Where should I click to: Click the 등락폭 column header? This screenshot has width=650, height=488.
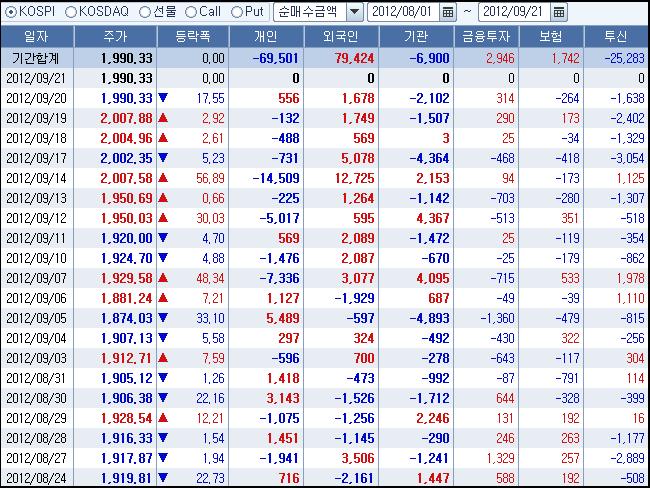193,36
